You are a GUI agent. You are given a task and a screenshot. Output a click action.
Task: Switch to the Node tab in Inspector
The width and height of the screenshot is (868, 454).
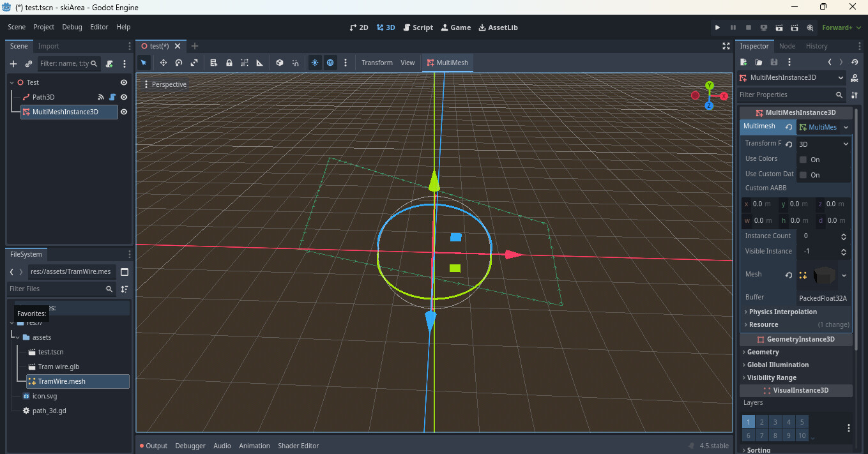coord(787,46)
